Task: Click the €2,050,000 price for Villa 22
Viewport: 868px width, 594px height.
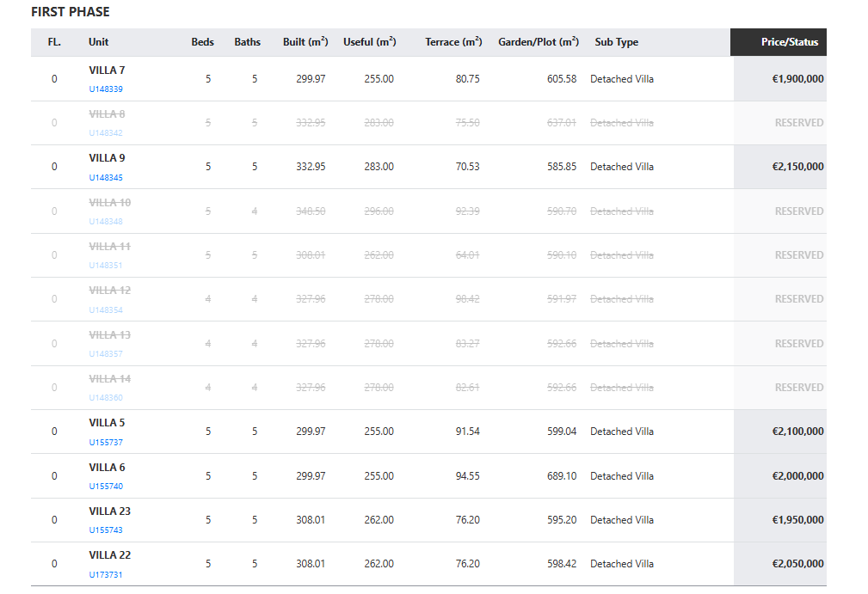Action: pos(797,564)
